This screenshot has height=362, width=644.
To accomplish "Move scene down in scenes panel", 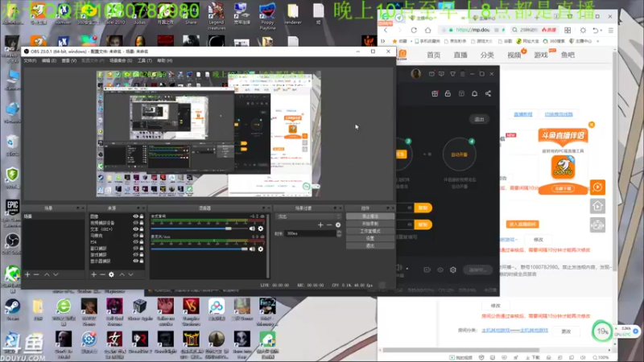I will coord(56,274).
